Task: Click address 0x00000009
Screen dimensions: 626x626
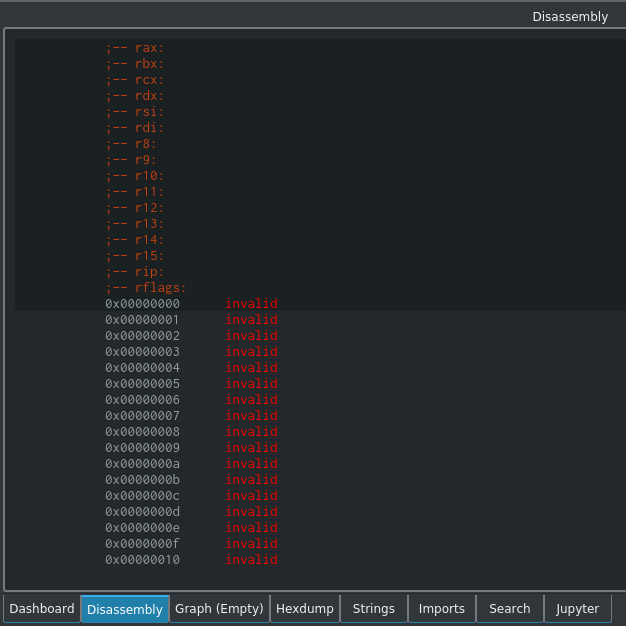Action: (x=143, y=448)
